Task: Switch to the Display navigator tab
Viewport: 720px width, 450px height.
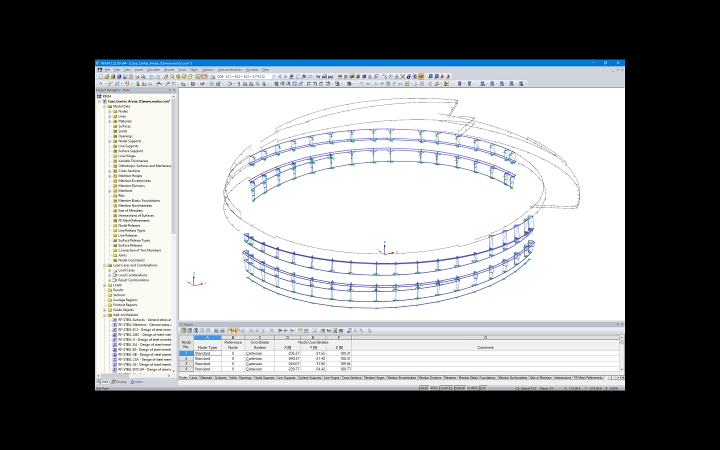Action: (119, 382)
